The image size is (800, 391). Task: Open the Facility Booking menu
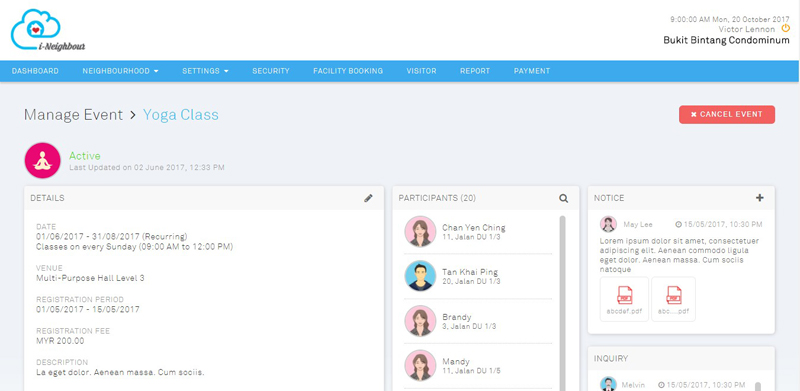click(x=348, y=71)
